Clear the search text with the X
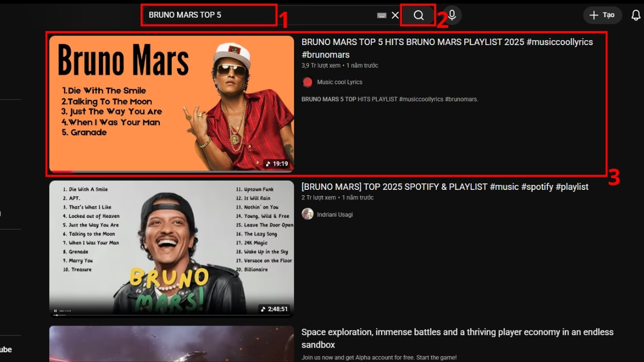The width and height of the screenshot is (644, 362). (x=396, y=16)
